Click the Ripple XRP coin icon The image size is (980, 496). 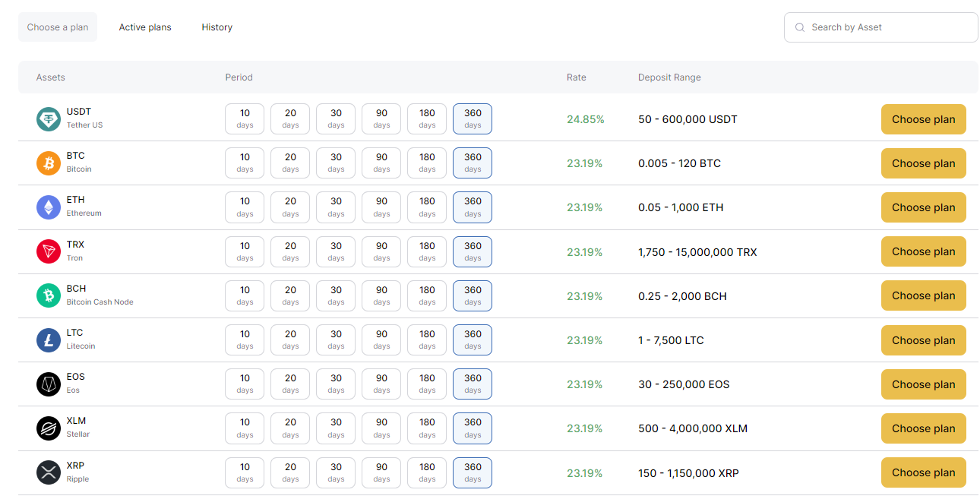click(49, 472)
